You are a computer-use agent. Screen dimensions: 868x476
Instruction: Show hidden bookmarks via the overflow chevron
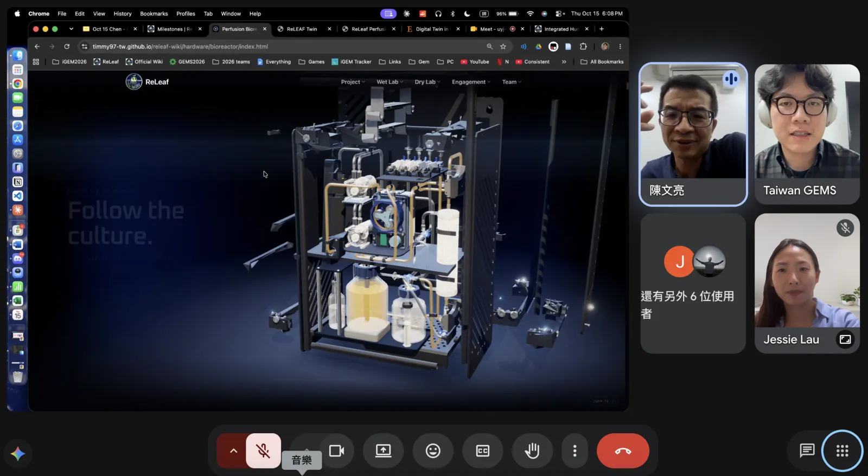[x=564, y=62]
